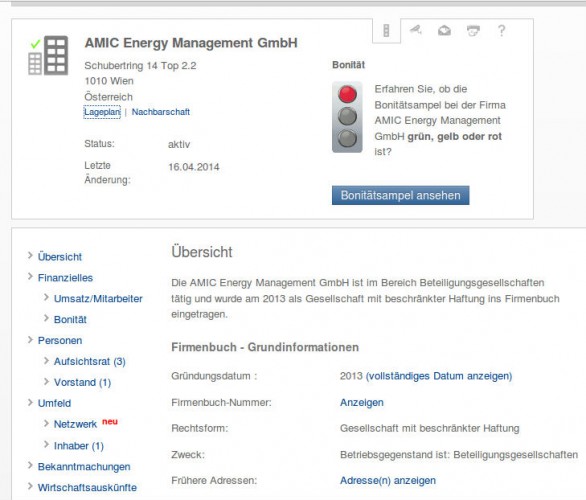Click the date 16.04.2014
The width and height of the screenshot is (586, 500).
tap(194, 167)
